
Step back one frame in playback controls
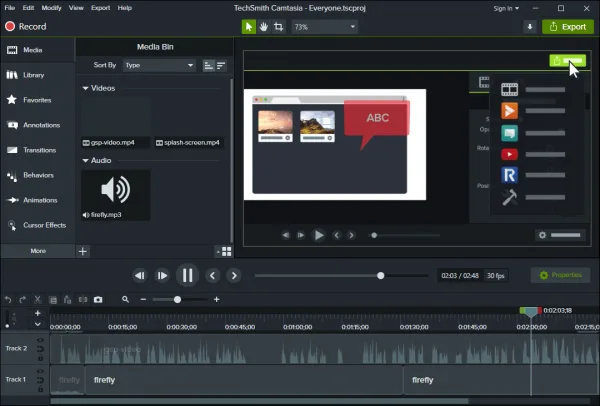(140, 276)
